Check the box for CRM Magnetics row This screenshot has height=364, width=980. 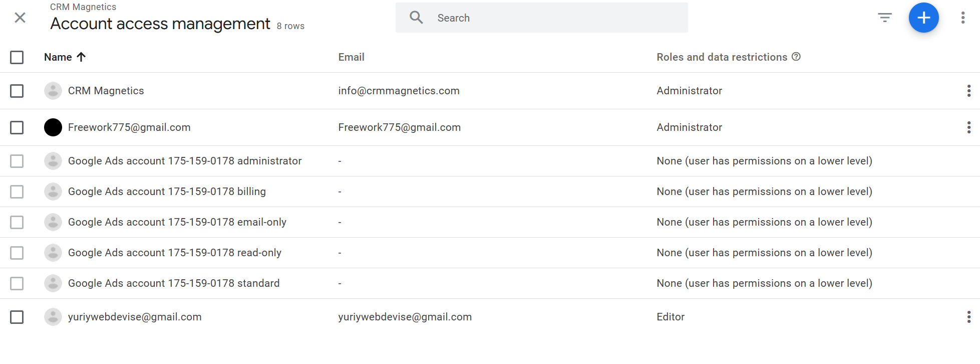[x=17, y=91]
